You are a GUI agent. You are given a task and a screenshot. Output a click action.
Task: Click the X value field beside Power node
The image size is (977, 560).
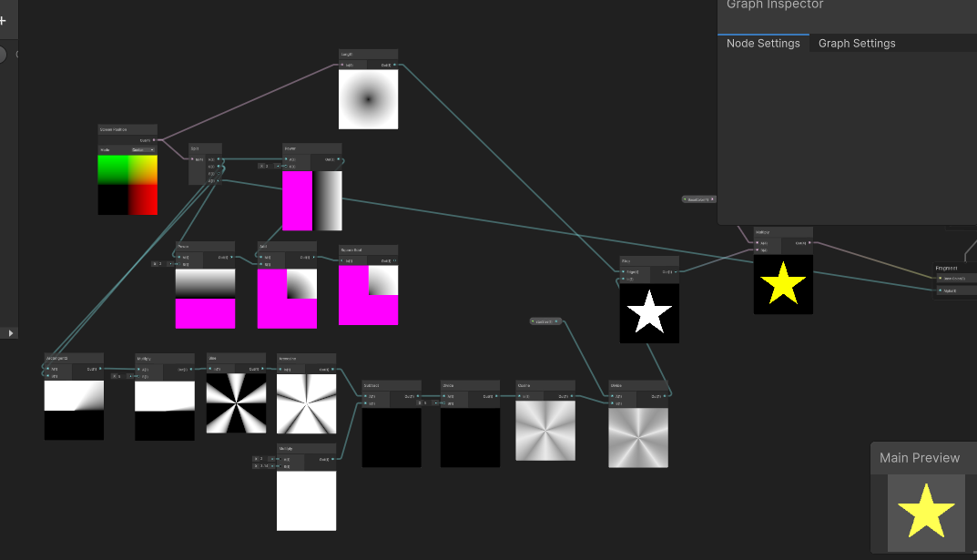[x=265, y=166]
